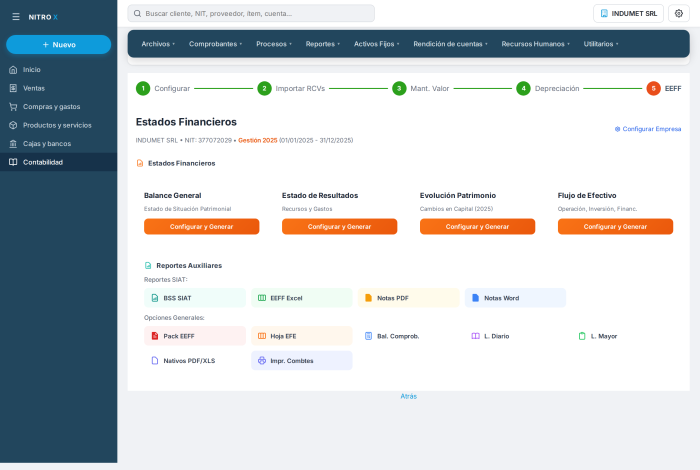Viewport: 700px width, 470px height.
Task: Click the Reportes SIAT: label
Action: pos(166,280)
